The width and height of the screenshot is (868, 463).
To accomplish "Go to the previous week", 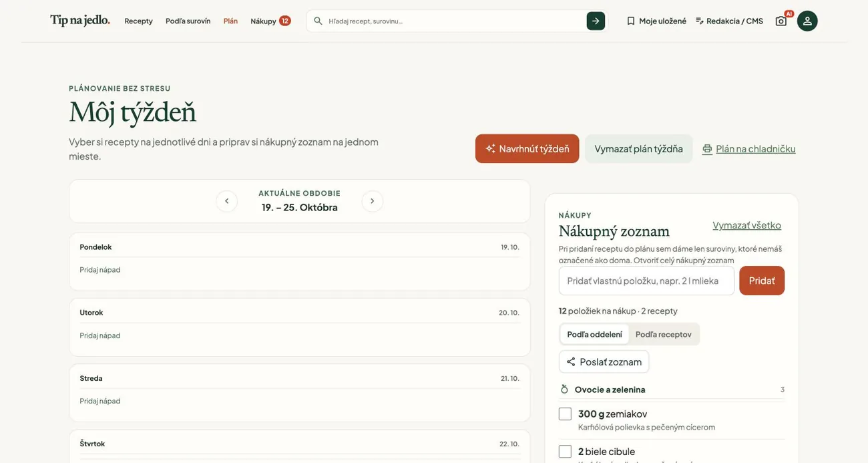I will (x=226, y=201).
